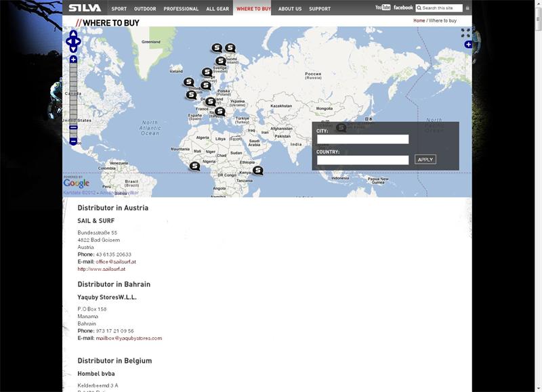The height and width of the screenshot is (392, 542).
Task: Click the lock icon beside search box
Action: point(467,8)
